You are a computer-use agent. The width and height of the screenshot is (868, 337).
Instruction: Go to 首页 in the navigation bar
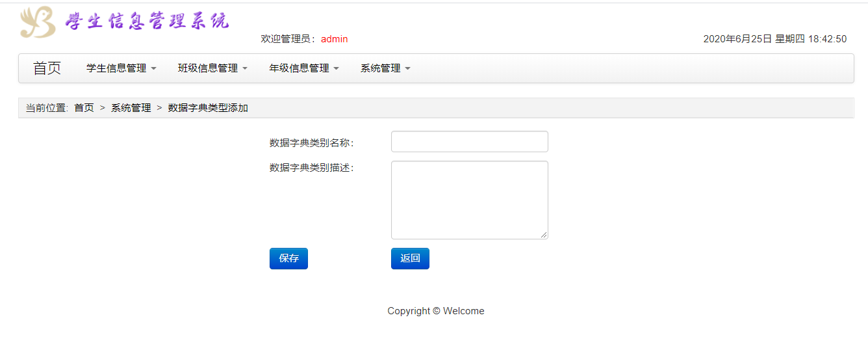click(47, 68)
